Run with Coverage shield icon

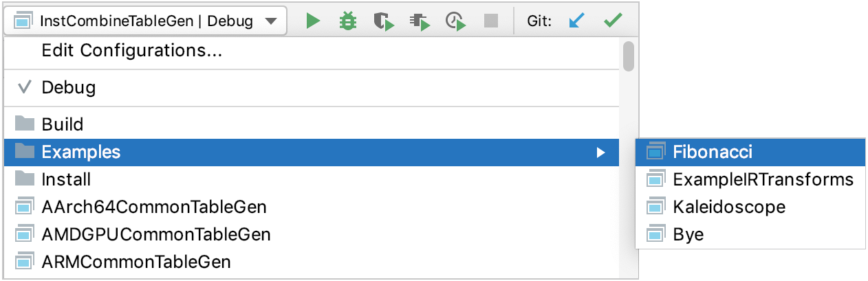[x=384, y=21]
